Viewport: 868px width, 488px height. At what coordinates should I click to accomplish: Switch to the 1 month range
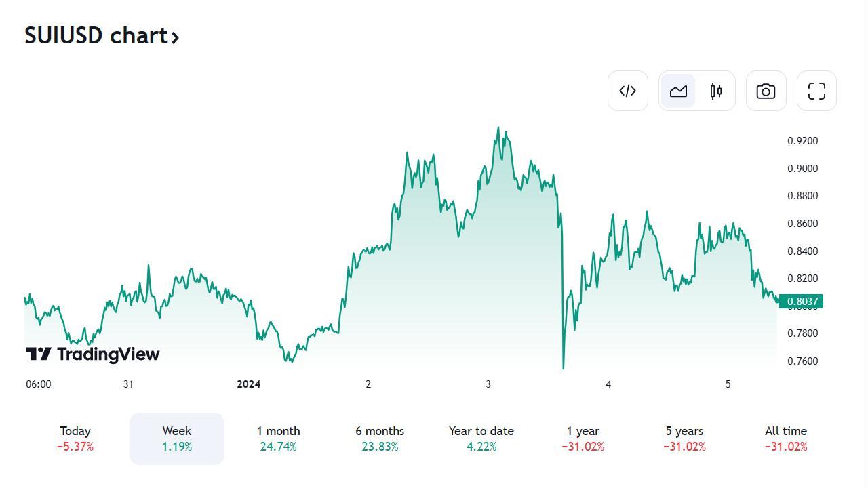click(x=278, y=439)
